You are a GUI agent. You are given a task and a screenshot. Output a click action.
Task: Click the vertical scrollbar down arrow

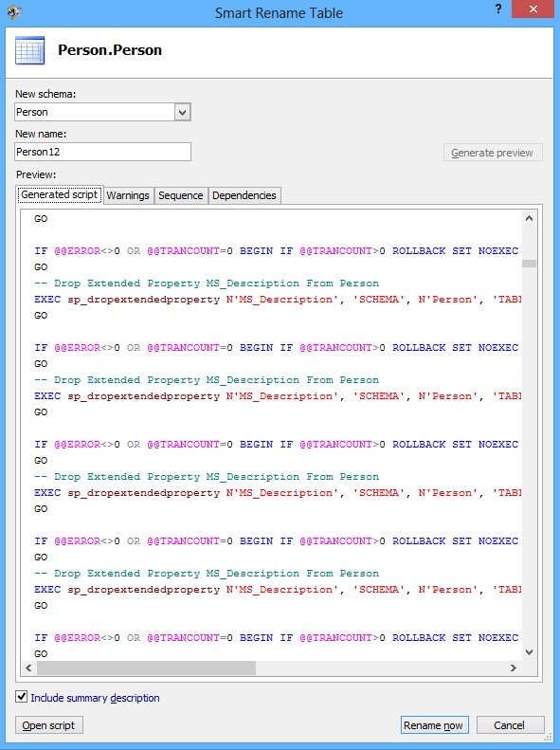[529, 652]
